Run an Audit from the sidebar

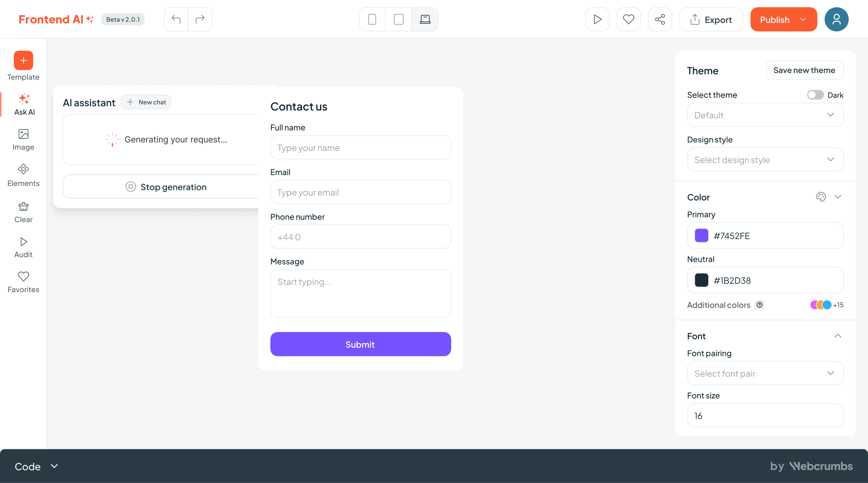tap(23, 247)
